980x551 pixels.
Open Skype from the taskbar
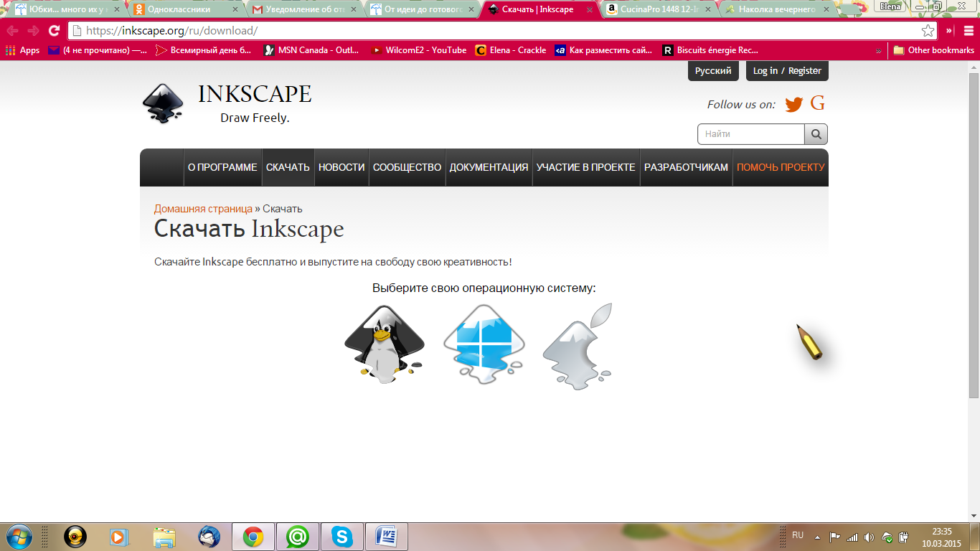click(342, 537)
